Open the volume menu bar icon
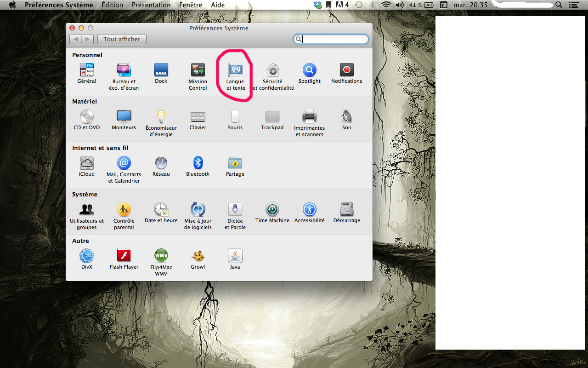588x368 pixels. [399, 5]
